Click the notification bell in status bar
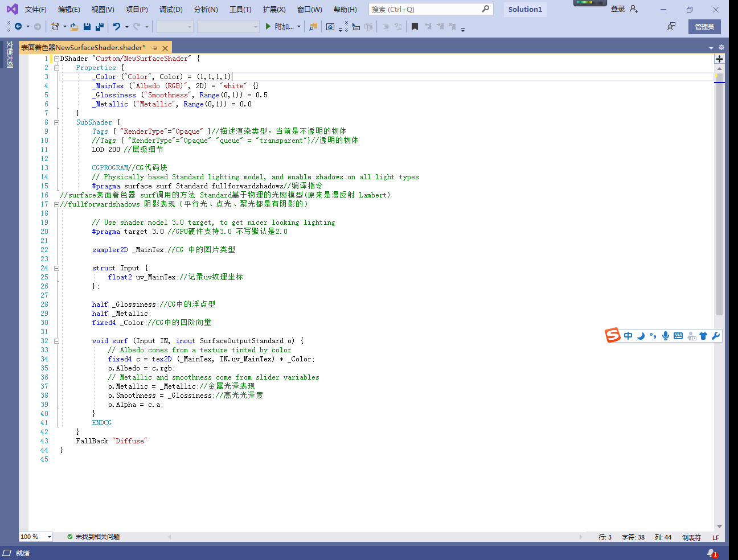Viewport: 738px width, 560px height. (x=711, y=553)
